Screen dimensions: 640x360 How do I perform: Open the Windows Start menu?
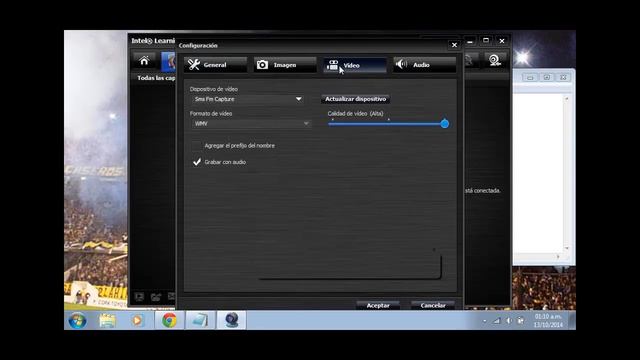pyautogui.click(x=77, y=320)
